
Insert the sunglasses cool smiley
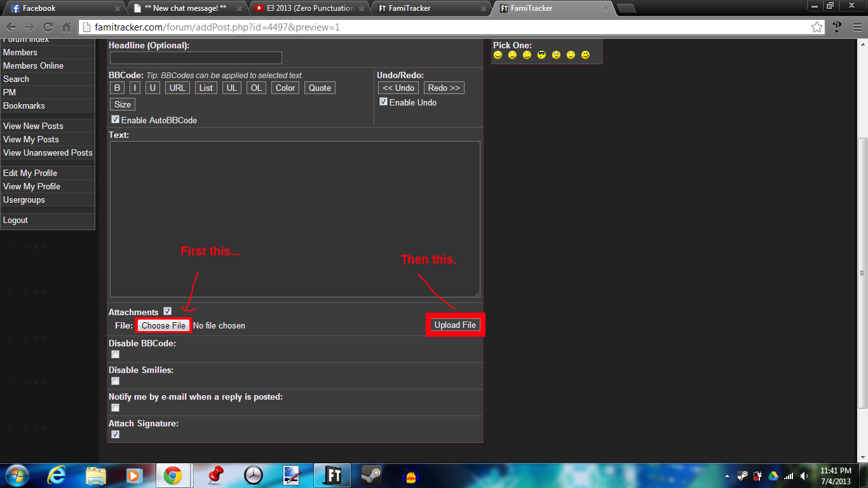(541, 55)
